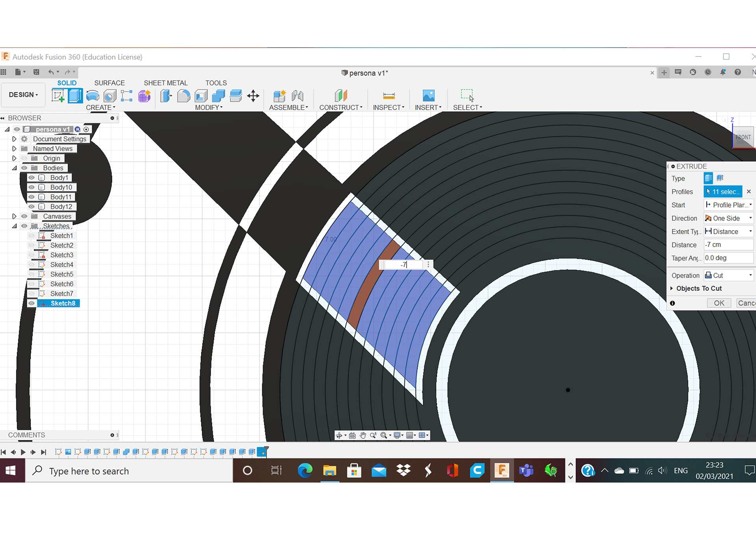The height and width of the screenshot is (534, 756).
Task: Toggle visibility of Canvases folder
Action: 24,216
